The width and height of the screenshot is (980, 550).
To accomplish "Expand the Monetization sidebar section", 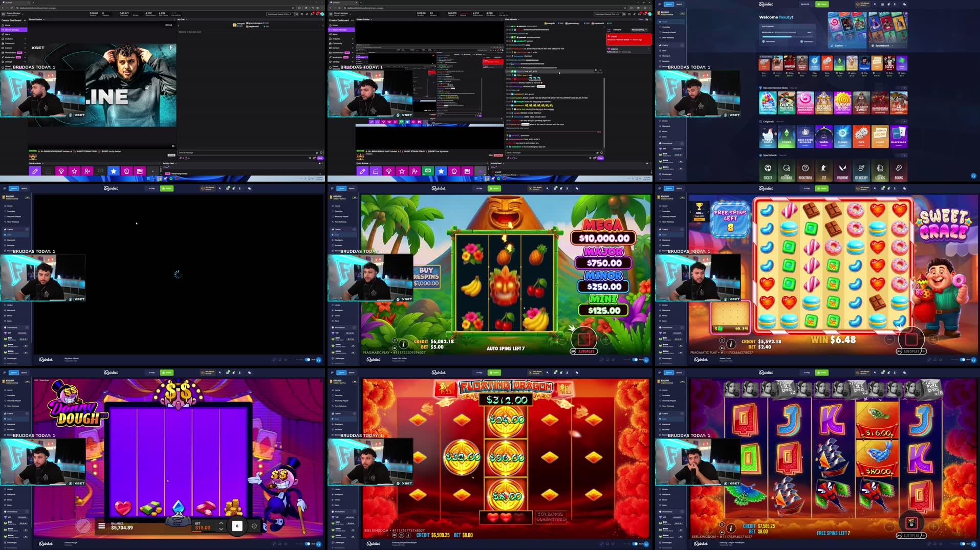I will (10, 53).
